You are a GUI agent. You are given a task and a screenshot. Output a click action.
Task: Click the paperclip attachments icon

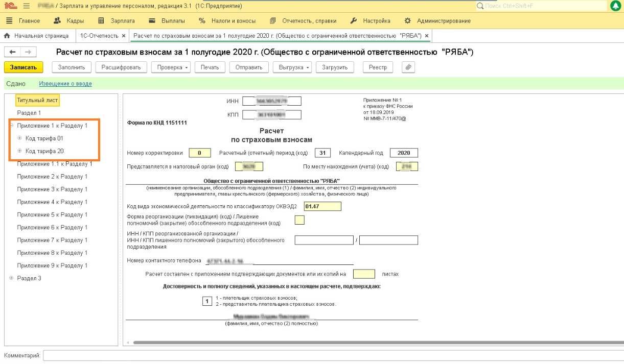coord(408,67)
